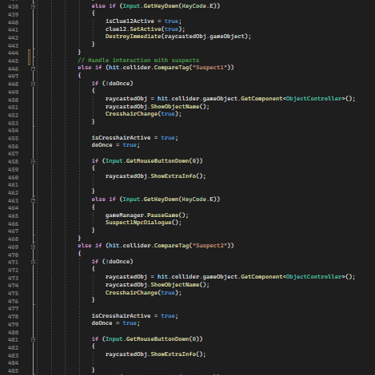
Task: Click line number 457 in the gutter
Action: coord(13,154)
